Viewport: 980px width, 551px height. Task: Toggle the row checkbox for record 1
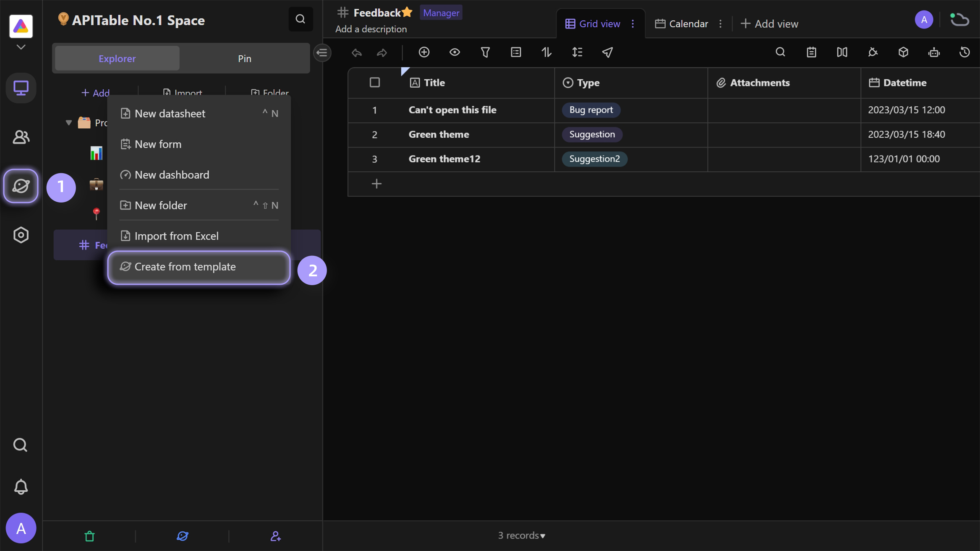(x=375, y=110)
